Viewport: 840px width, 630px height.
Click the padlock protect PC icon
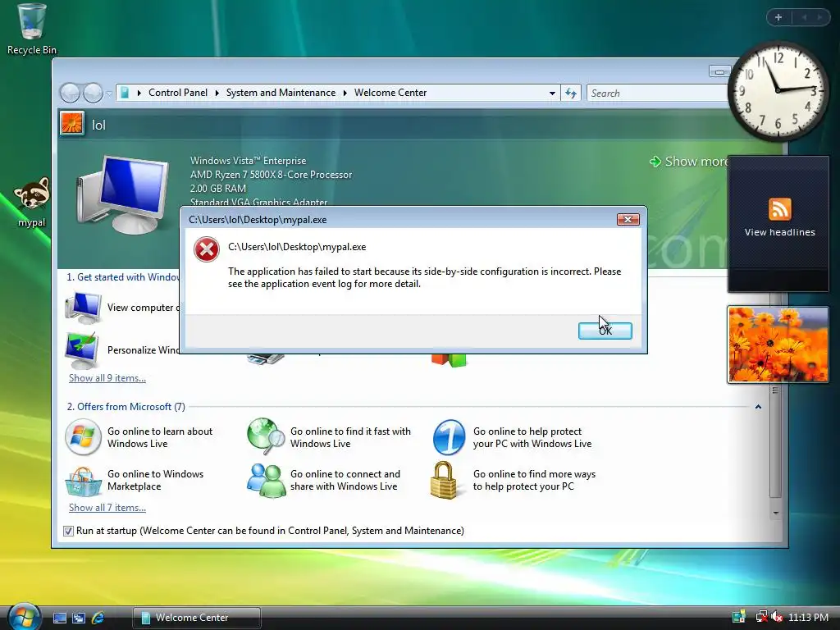[444, 480]
